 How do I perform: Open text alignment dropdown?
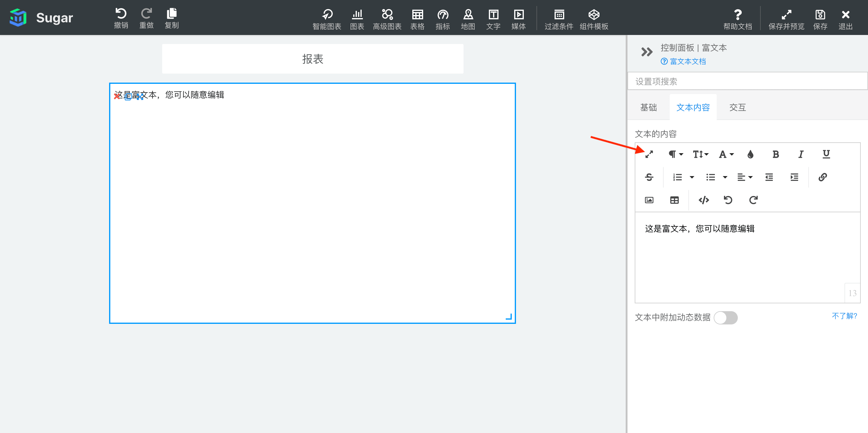tap(744, 177)
